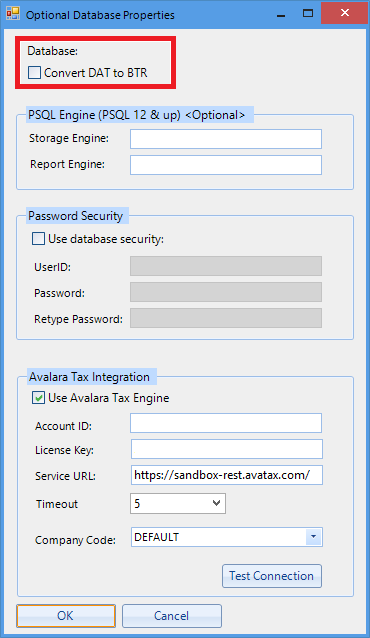
Task: Click the Test Connection button
Action: point(272,576)
